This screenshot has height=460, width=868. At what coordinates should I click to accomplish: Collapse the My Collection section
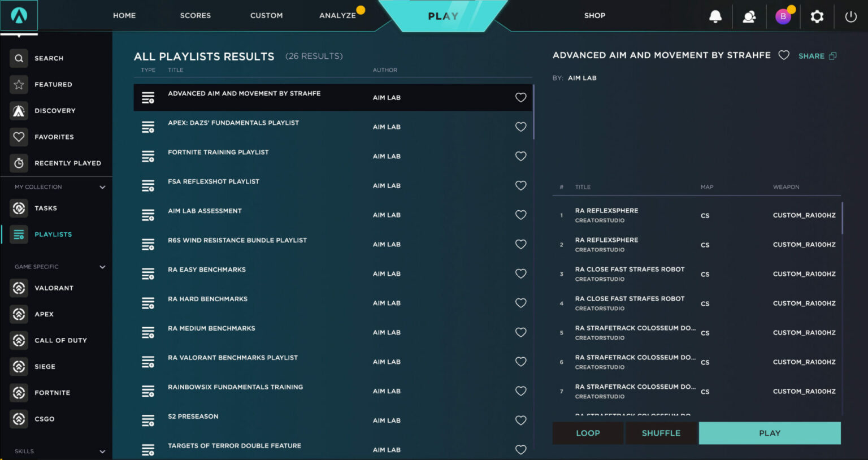(102, 186)
